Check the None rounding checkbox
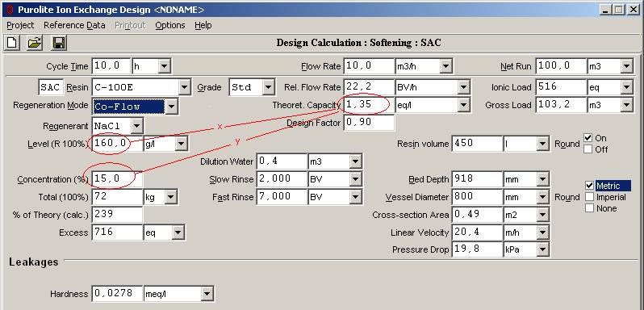Viewport: 644px width, 310px height. (590, 208)
